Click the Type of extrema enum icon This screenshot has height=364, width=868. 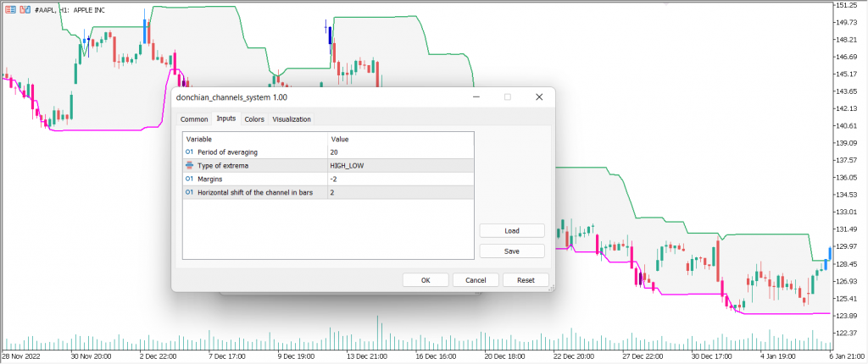click(x=189, y=165)
